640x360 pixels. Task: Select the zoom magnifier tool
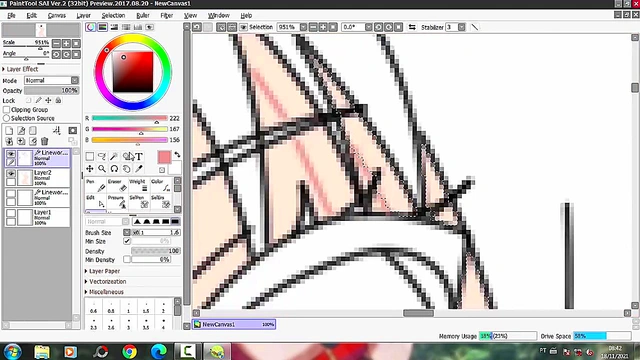(x=102, y=169)
